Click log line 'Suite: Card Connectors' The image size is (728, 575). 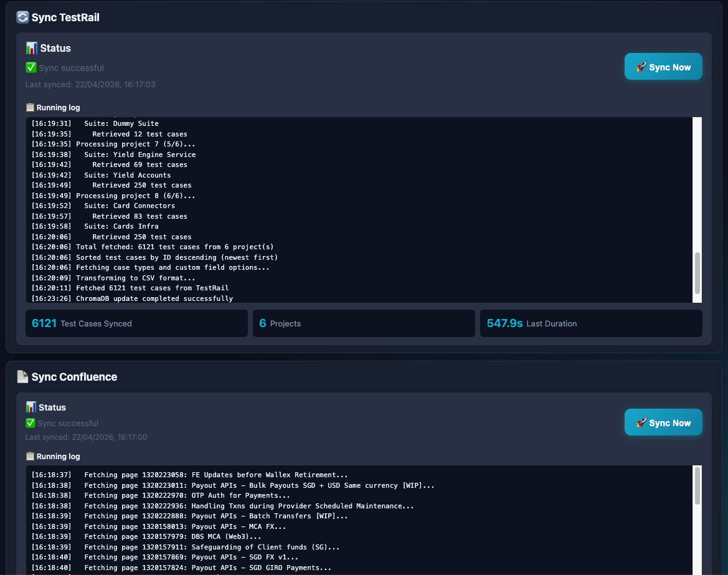pyautogui.click(x=103, y=206)
